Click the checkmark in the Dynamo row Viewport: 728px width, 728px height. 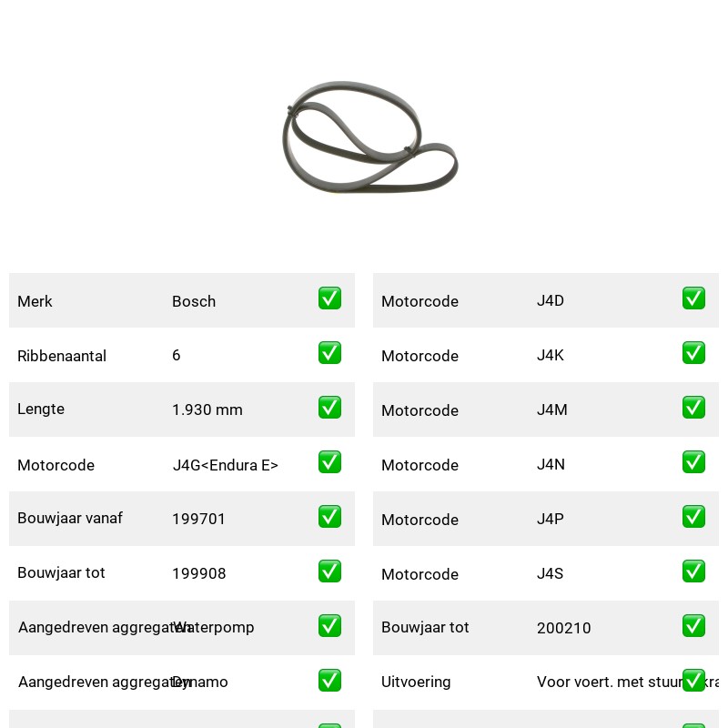329,680
